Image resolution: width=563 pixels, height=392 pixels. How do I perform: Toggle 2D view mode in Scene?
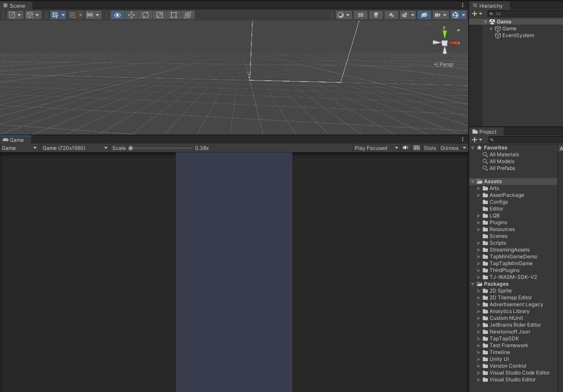361,15
